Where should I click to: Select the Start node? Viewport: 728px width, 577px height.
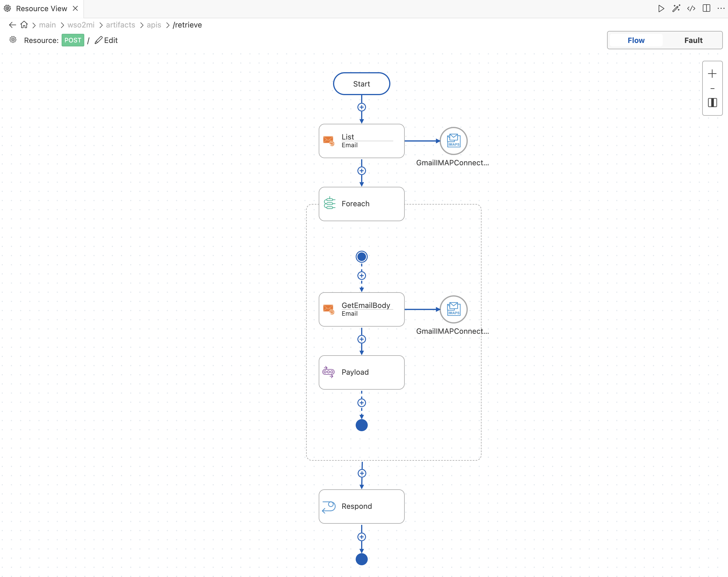[x=362, y=84]
